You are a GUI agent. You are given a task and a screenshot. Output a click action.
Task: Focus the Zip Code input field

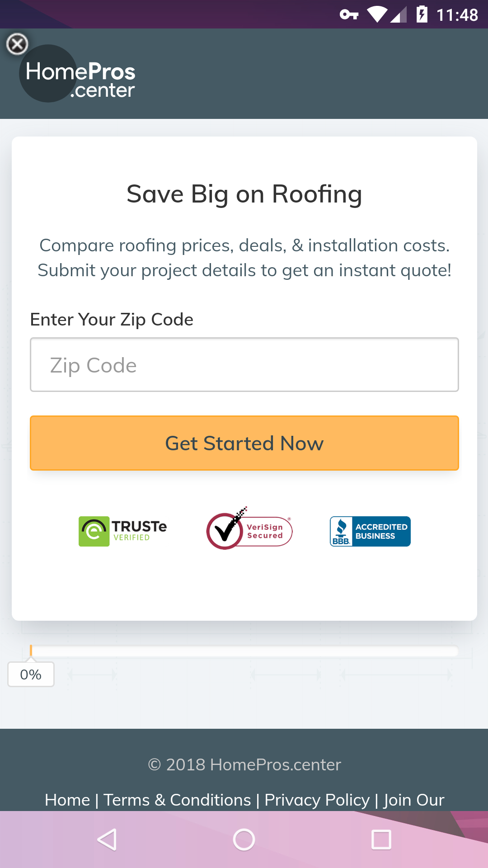tap(244, 364)
